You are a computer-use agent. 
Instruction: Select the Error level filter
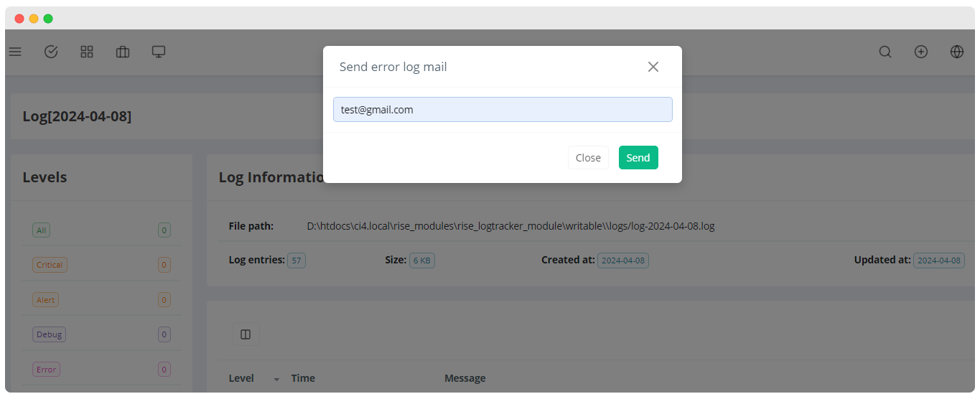click(46, 370)
